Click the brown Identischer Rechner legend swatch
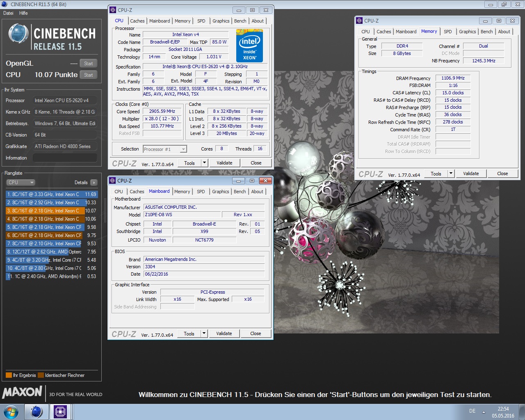 pyautogui.click(x=41, y=375)
